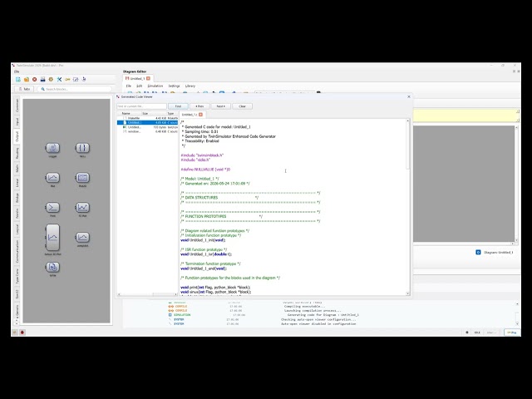Image resolution: width=532 pixels, height=399 pixels.
Task: Open Diagram Editor Edit menu
Action: 139,86
